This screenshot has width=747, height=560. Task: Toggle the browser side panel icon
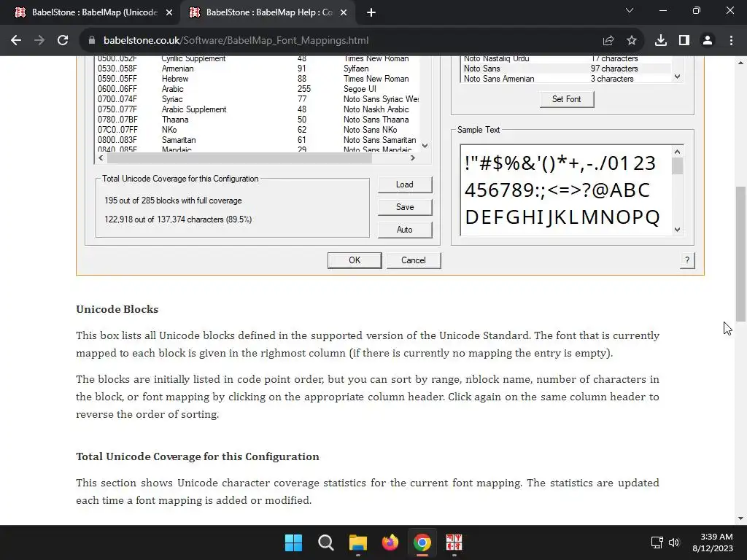click(684, 41)
